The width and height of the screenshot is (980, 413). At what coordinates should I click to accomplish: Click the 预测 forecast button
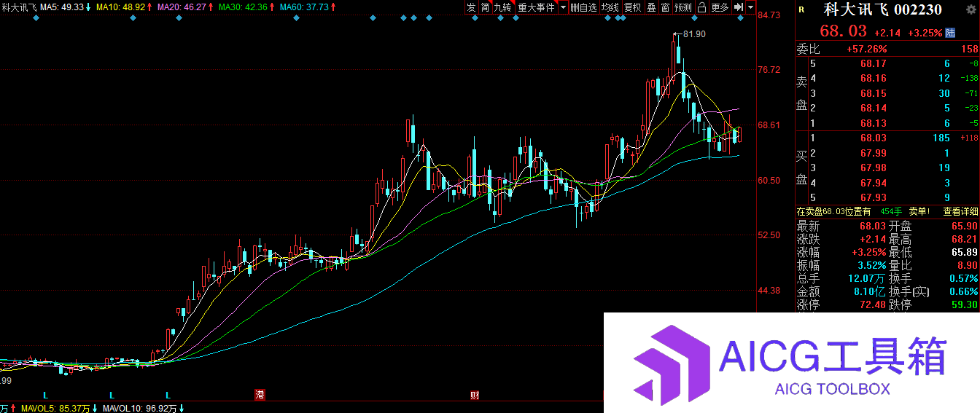[682, 7]
